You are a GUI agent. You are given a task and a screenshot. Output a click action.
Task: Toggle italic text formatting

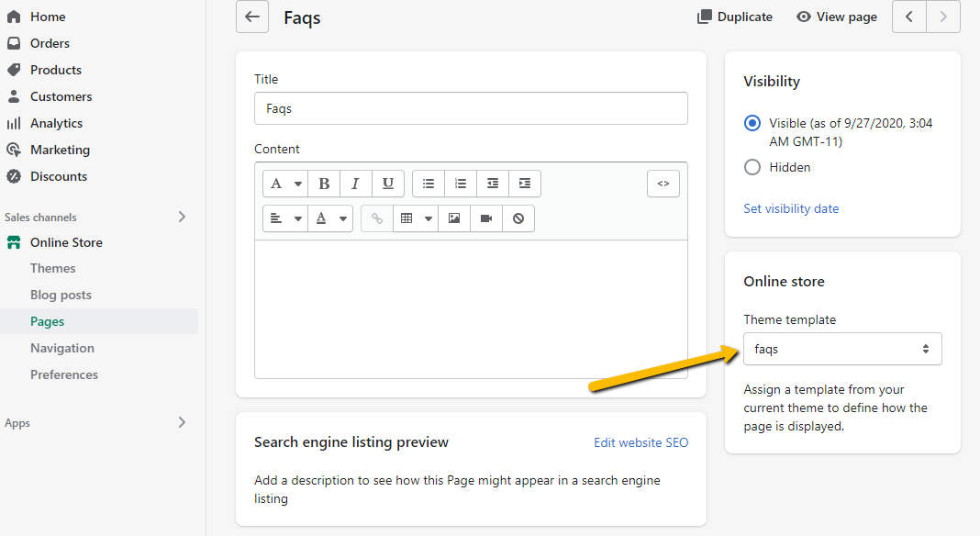[x=355, y=184]
